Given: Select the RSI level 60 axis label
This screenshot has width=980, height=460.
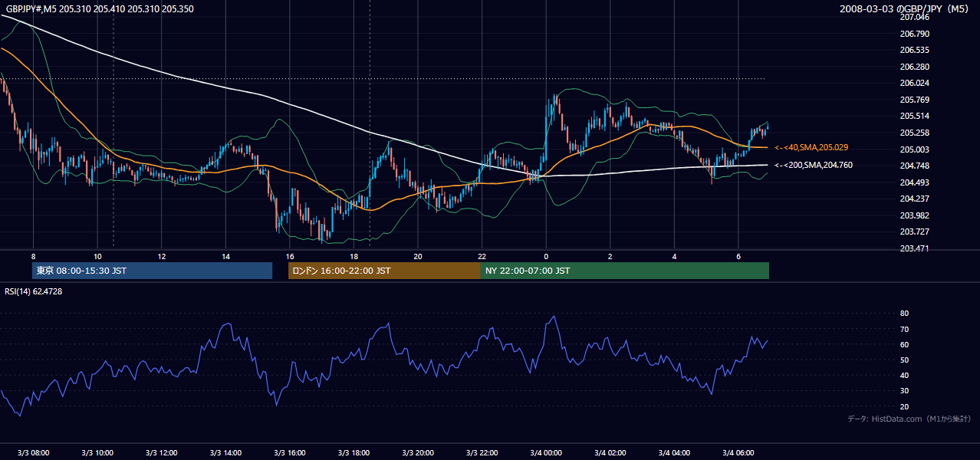Looking at the screenshot, I should (904, 344).
